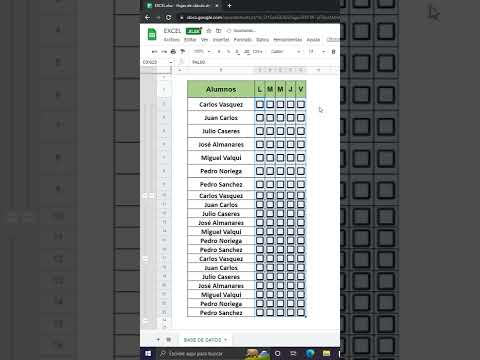480x360 pixels.
Task: Open the 123 number format dropdown
Action: click(x=257, y=52)
